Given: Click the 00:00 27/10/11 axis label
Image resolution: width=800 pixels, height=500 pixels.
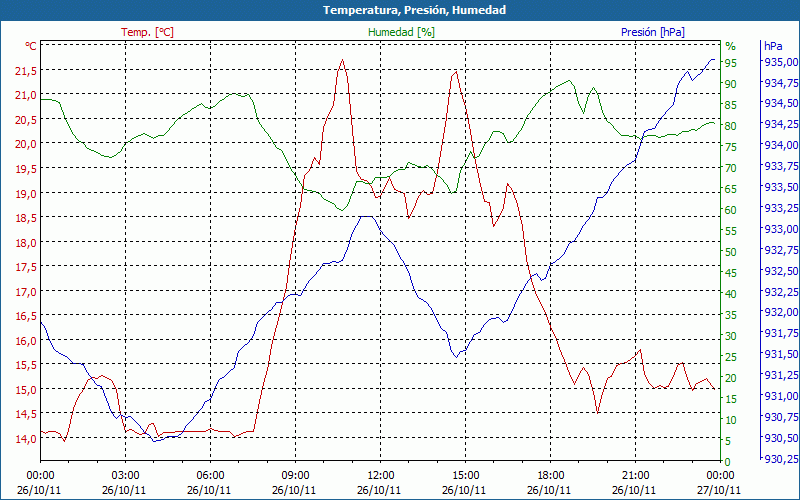Looking at the screenshot, I should pos(720,483).
